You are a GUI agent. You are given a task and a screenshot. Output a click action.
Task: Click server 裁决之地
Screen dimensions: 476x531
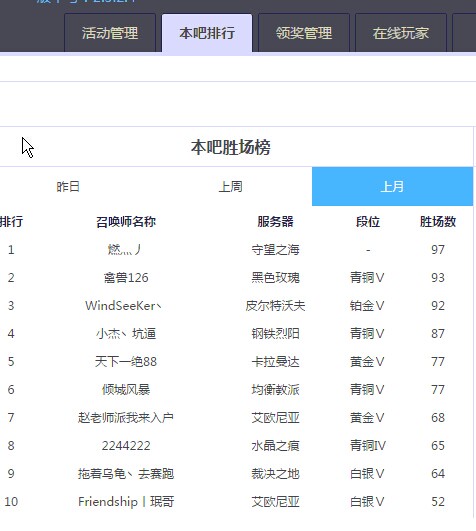coord(275,474)
